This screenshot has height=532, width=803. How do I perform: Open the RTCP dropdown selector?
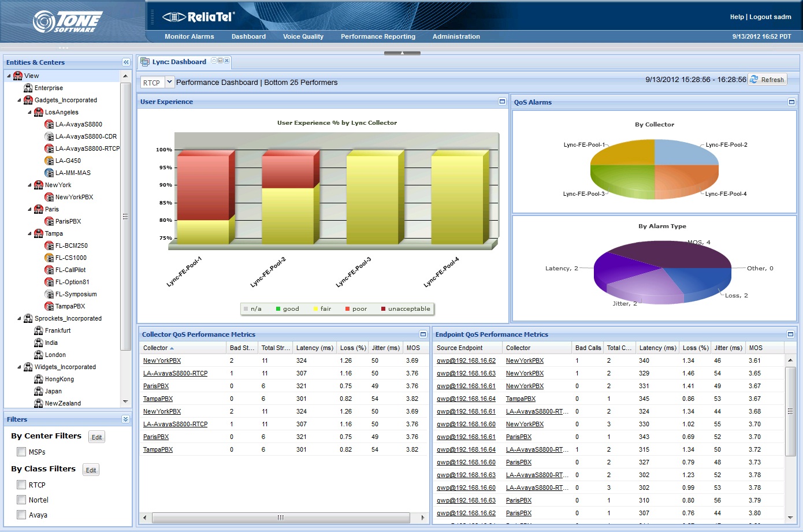(x=169, y=83)
